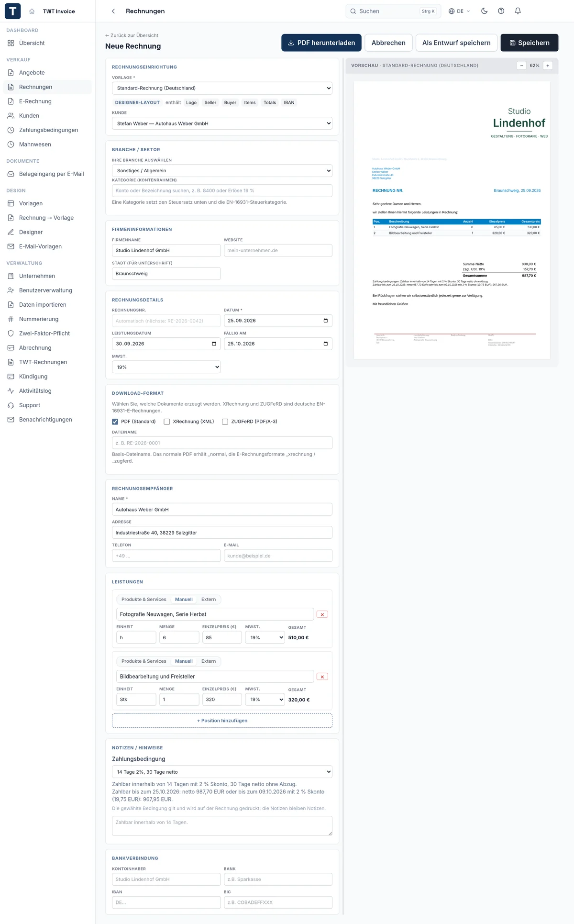Open Benutzerverwaltung in sidebar
The width and height of the screenshot is (574, 924).
pyautogui.click(x=48, y=290)
